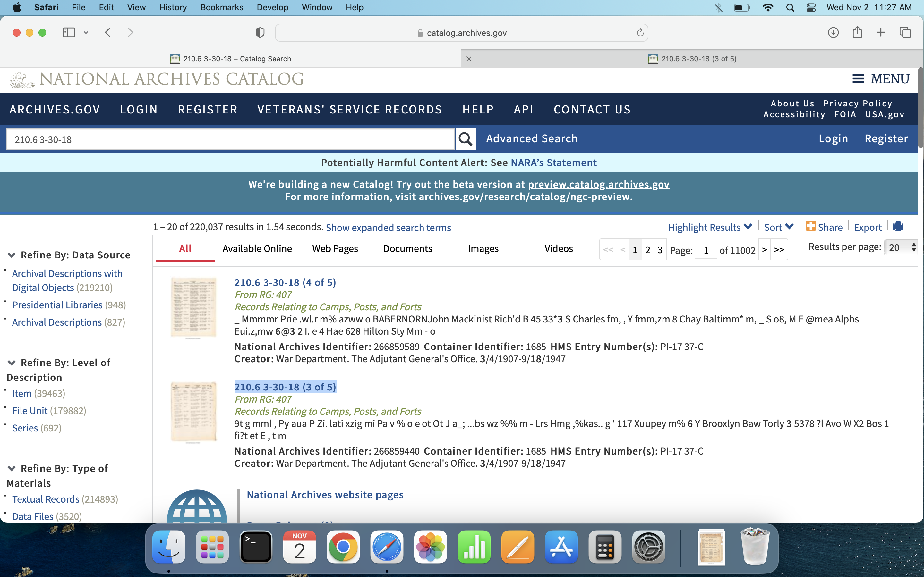Viewport: 924px width, 577px height.
Task: Open the hamburger MENU icon
Action: click(x=858, y=79)
